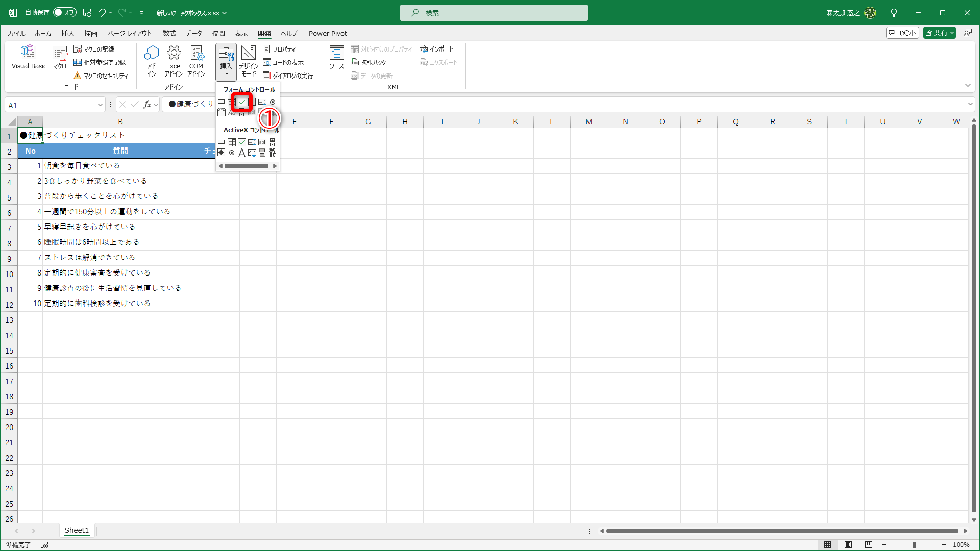
Task: Expand the formula bar chevron
Action: click(x=970, y=104)
